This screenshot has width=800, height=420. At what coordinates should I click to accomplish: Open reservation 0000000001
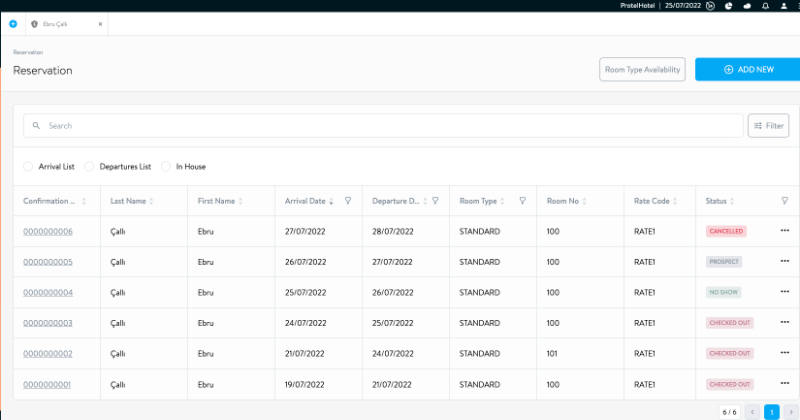click(x=47, y=384)
